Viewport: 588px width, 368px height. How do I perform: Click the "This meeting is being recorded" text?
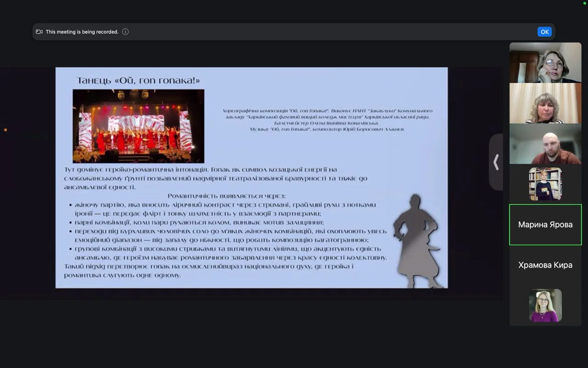click(82, 32)
